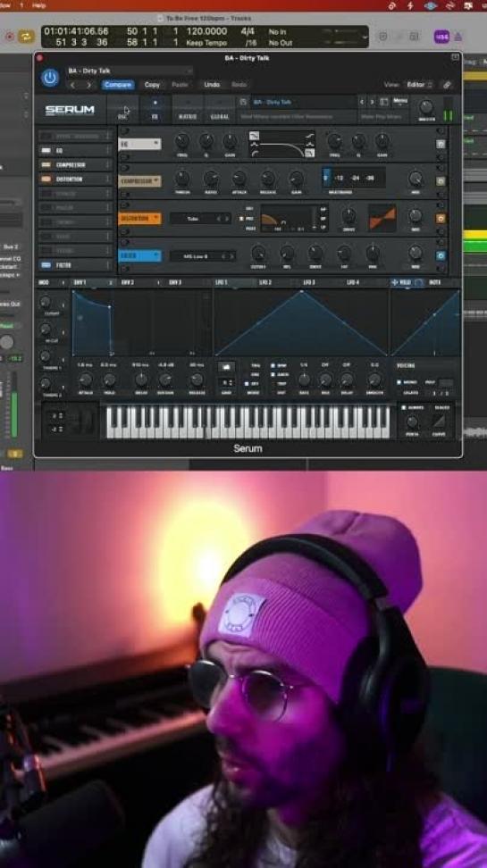Click the Copy button in plugin header
This screenshot has height=868, width=487.
(x=152, y=85)
